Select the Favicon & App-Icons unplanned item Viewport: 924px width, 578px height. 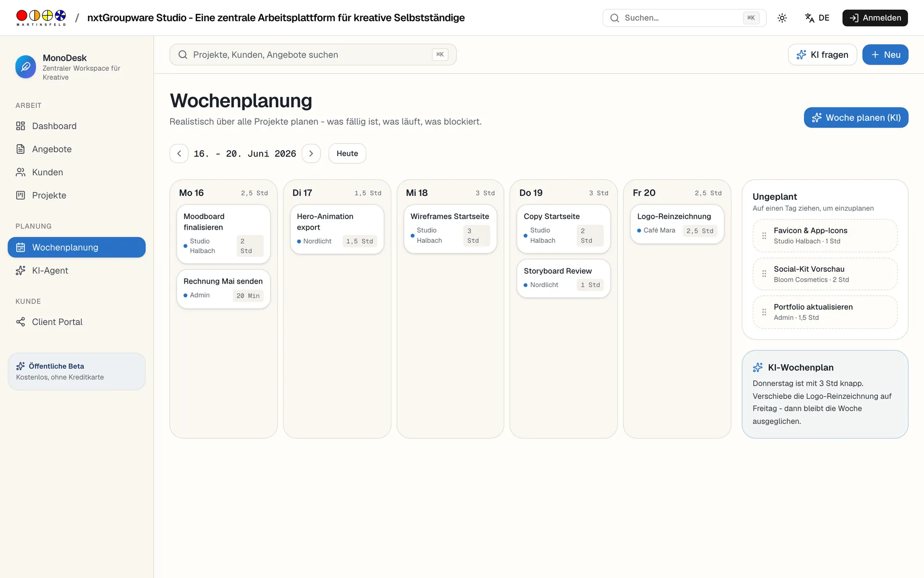825,236
